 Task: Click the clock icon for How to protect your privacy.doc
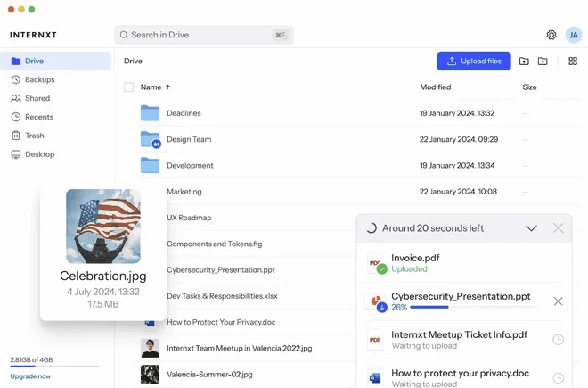(x=558, y=378)
